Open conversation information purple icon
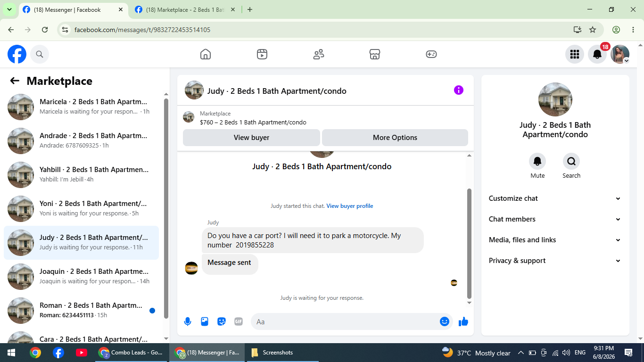 [x=459, y=90]
